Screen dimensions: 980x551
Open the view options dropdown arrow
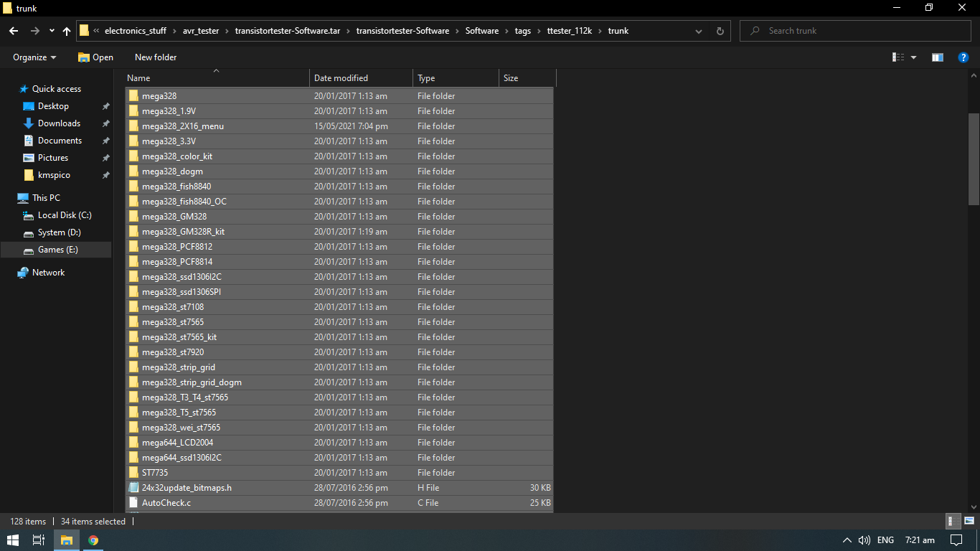pyautogui.click(x=913, y=57)
